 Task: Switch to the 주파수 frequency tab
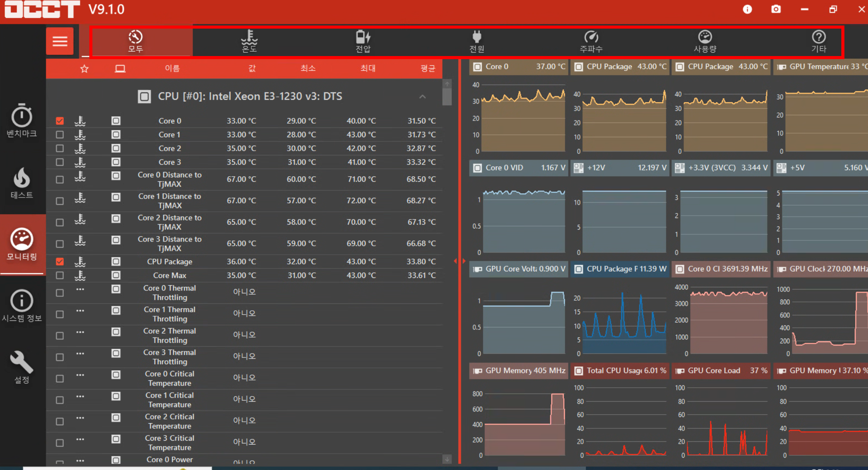click(x=591, y=41)
